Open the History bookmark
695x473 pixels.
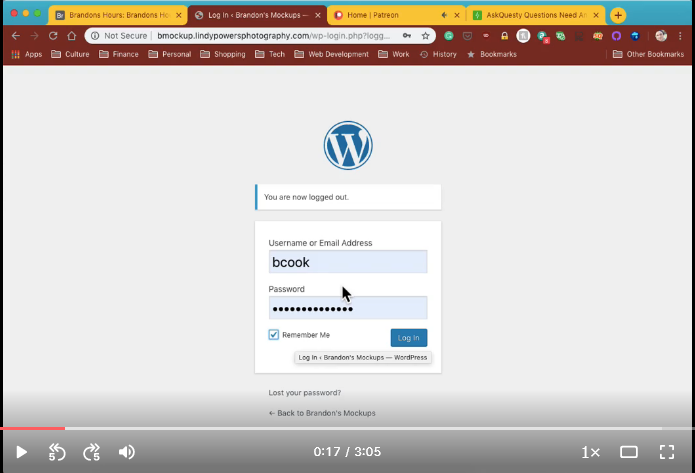438,54
